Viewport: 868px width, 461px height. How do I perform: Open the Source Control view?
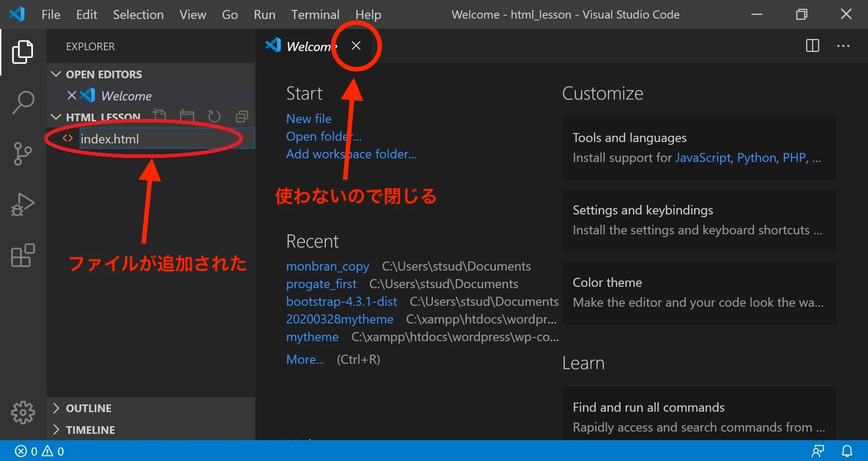coord(23,154)
